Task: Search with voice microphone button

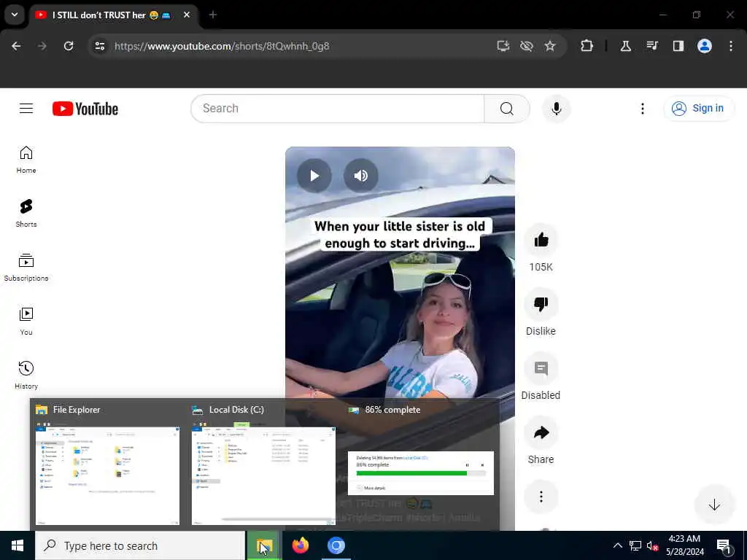Action: pos(557,109)
